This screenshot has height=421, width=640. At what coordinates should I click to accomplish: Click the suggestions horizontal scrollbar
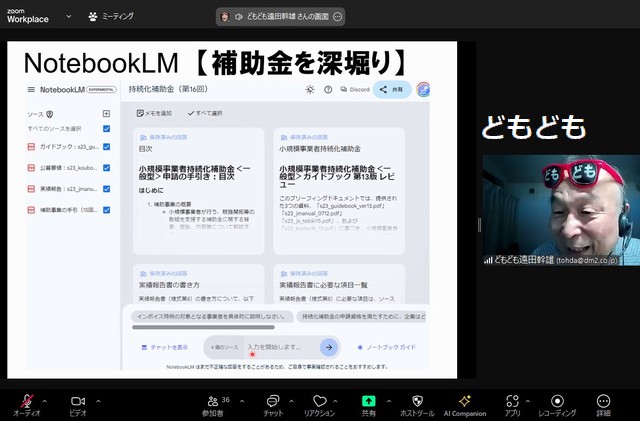(x=203, y=327)
